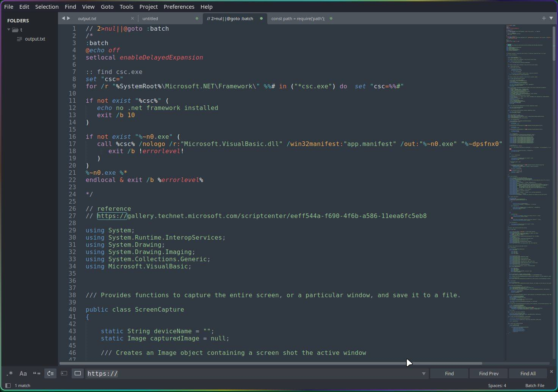Open the Edit menu
Viewport: 558px width, 392px height.
click(x=24, y=6)
